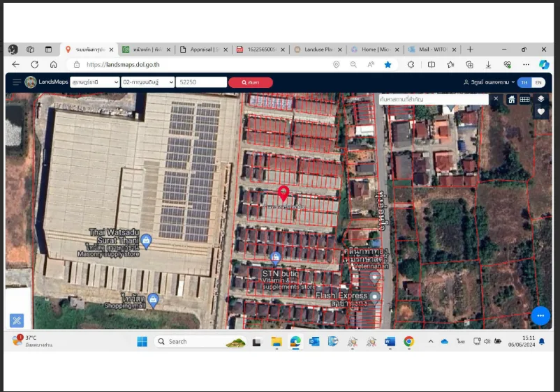Screen dimensions: 560x392
Task: Open Outlook from the taskbar
Action: 314,342
